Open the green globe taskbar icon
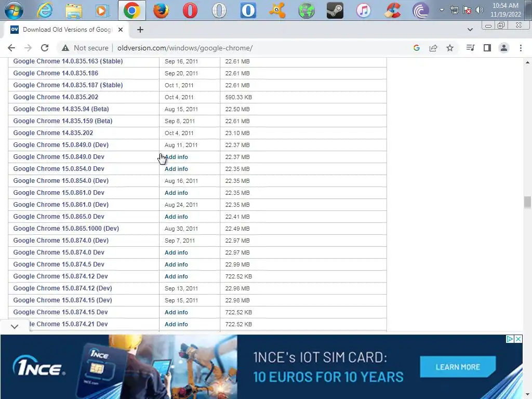Image resolution: width=532 pixels, height=399 pixels. pyautogui.click(x=306, y=10)
